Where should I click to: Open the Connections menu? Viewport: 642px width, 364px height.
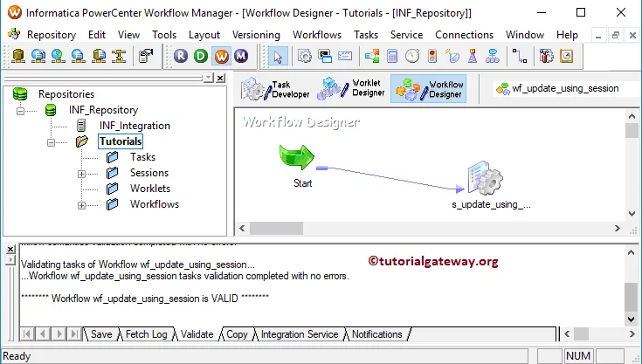465,35
